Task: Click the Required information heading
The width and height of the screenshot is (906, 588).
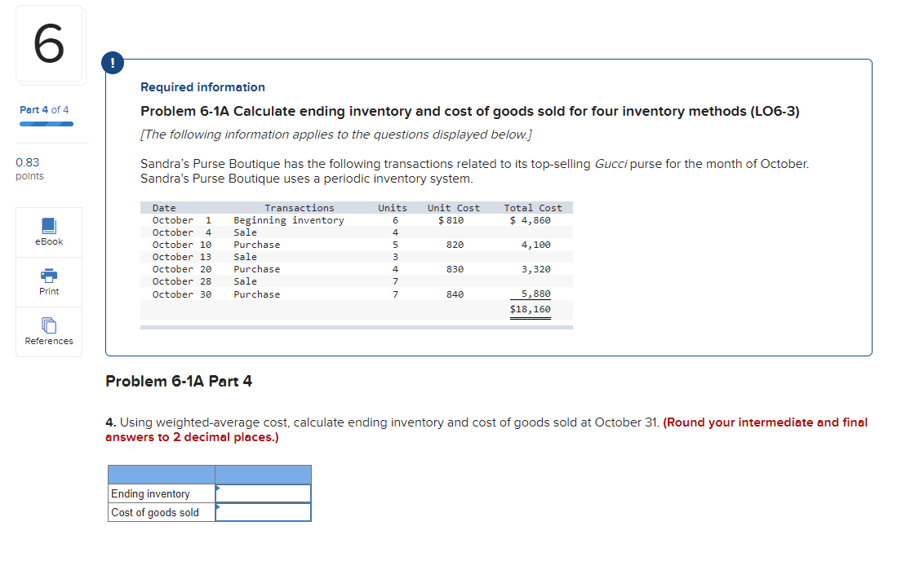Action: pyautogui.click(x=202, y=87)
